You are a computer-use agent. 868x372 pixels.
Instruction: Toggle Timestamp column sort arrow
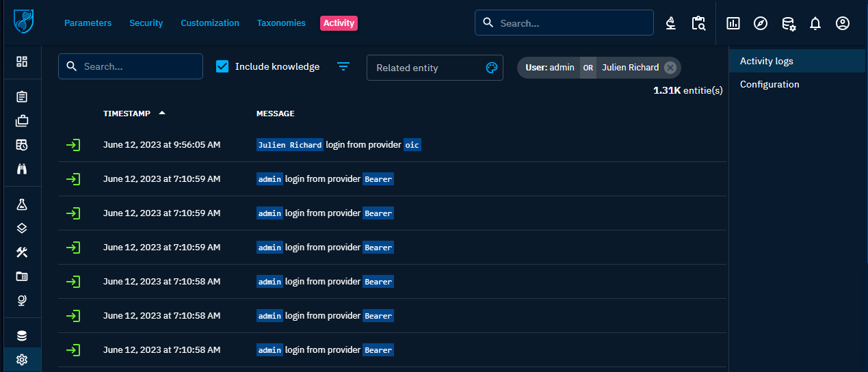162,113
